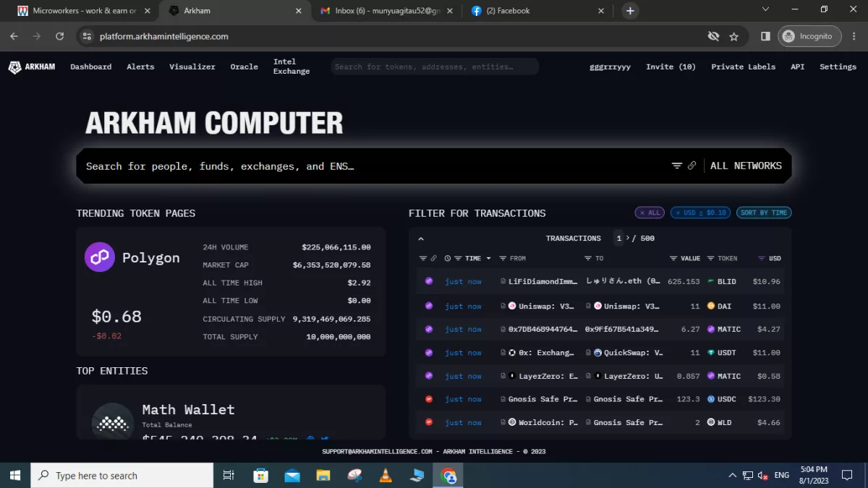Viewport: 868px width, 488px height.
Task: Click the clock icon beside the TIME column
Action: (448, 258)
